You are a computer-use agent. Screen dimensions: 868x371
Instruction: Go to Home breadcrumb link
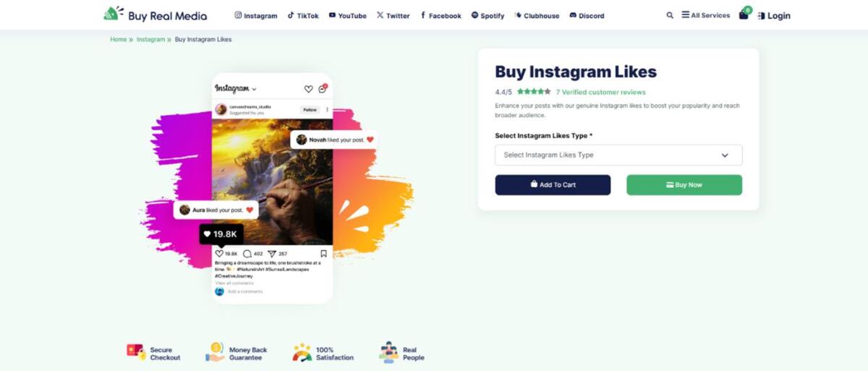tap(119, 39)
